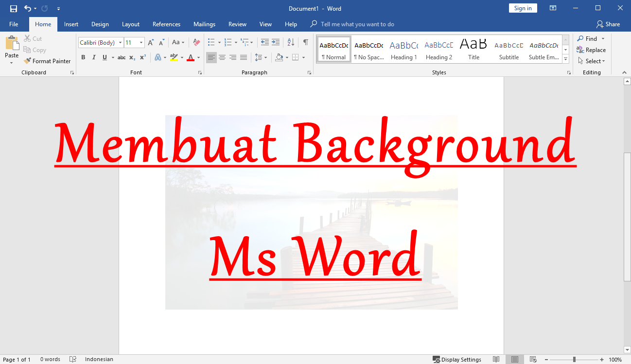Image resolution: width=631 pixels, height=364 pixels.
Task: Expand the Styles gallery more arrow
Action: [x=565, y=59]
